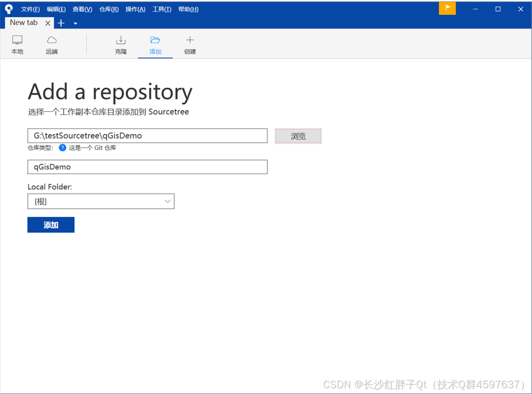
Task: Click the orange flag notification icon
Action: tap(447, 9)
